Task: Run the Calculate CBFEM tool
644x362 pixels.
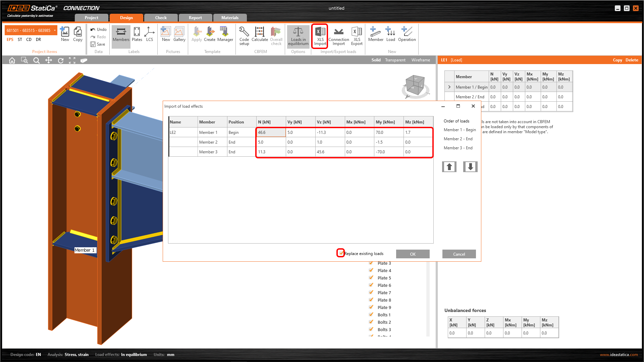Action: (260, 36)
